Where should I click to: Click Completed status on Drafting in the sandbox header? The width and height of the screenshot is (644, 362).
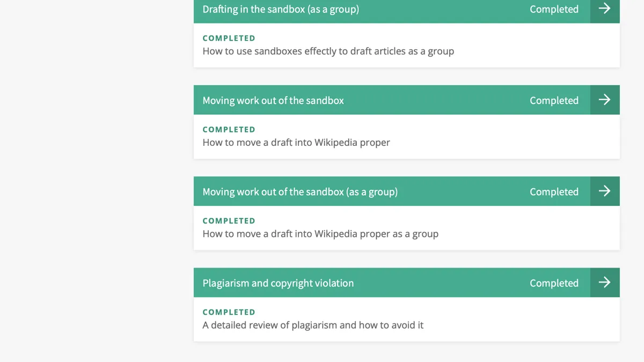554,9
